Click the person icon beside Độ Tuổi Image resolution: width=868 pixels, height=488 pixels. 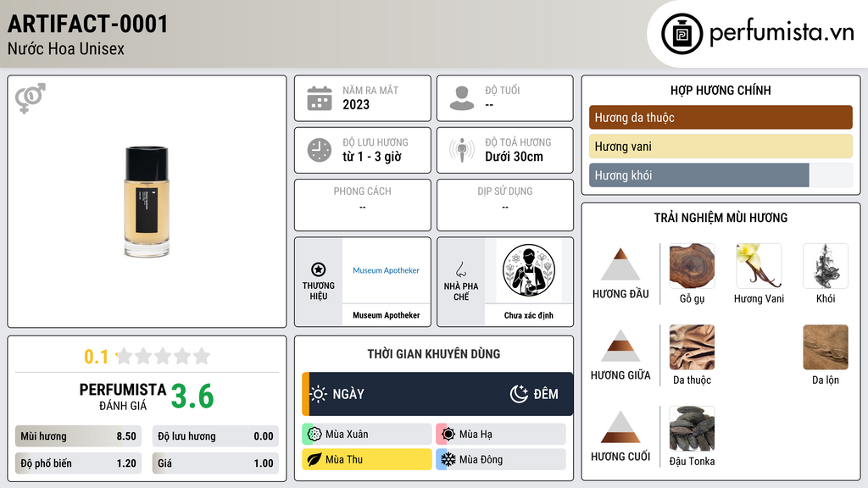(462, 98)
